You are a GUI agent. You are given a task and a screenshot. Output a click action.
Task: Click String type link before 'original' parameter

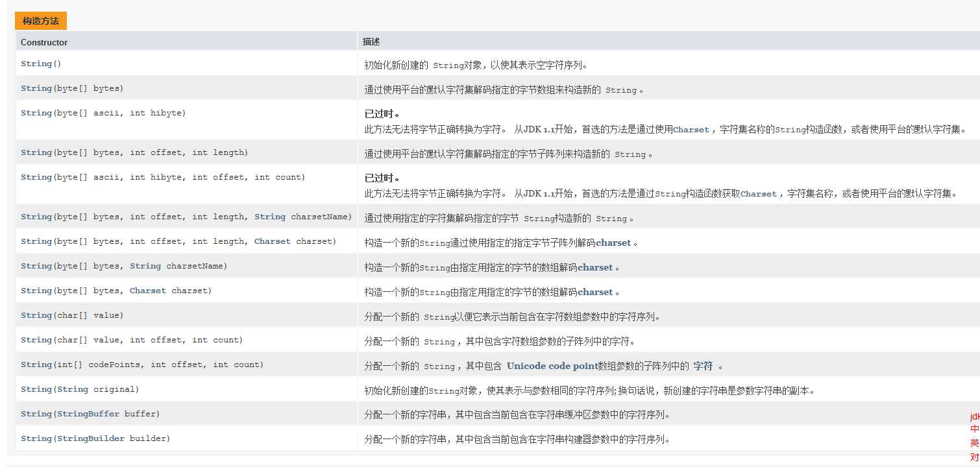[x=73, y=389]
